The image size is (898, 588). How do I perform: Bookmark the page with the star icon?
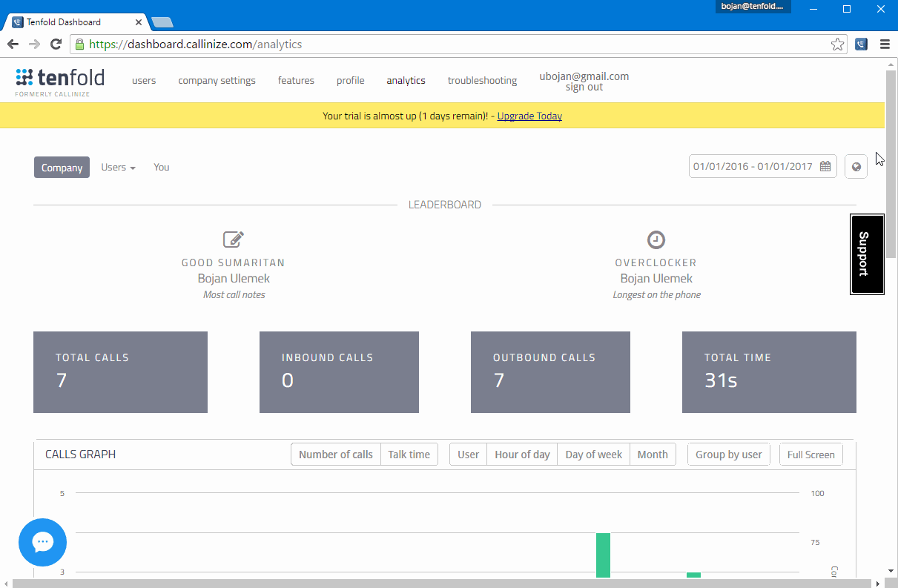(837, 44)
